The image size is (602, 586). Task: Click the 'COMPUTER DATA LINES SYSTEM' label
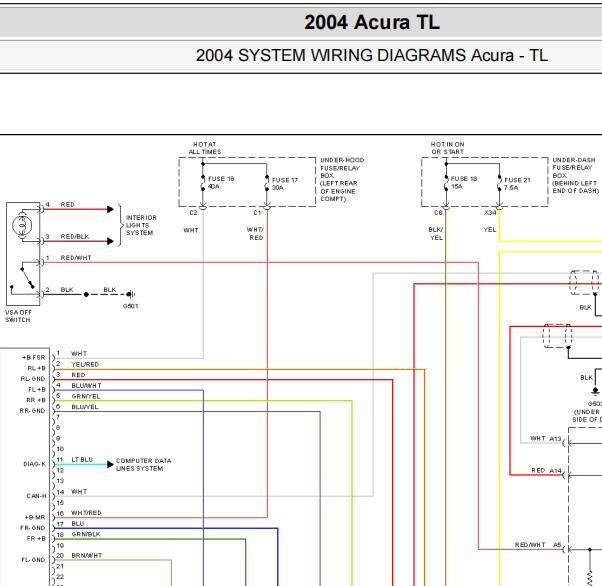pos(143,465)
